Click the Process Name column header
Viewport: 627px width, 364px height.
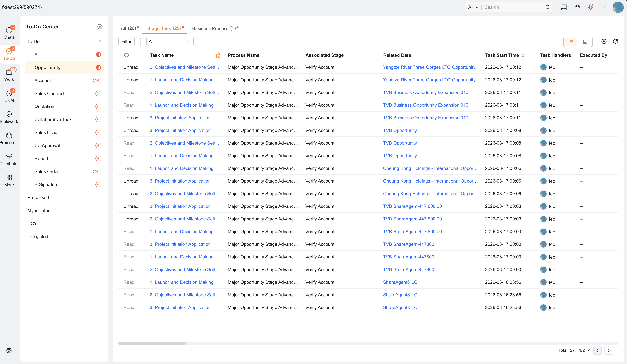[x=244, y=55]
